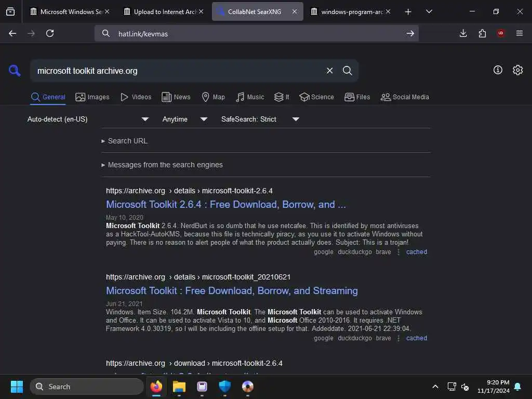Select the Science search category
The height and width of the screenshot is (399, 532).
tap(316, 97)
